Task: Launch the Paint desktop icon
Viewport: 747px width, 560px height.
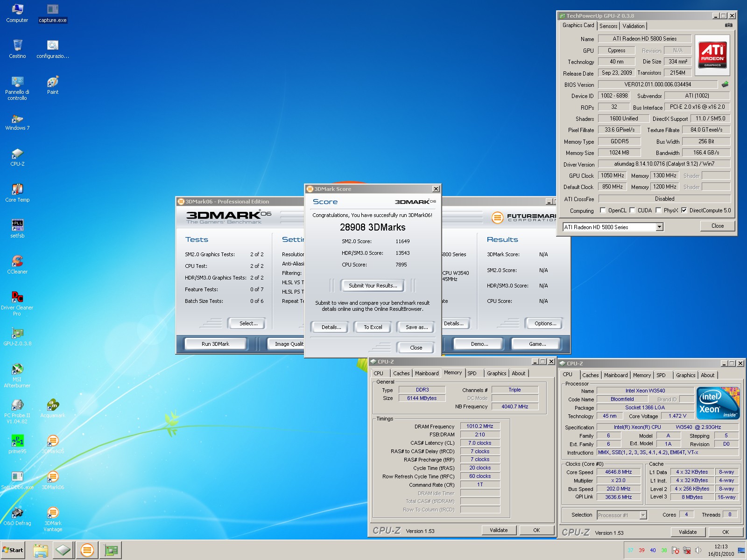Action: 53,85
